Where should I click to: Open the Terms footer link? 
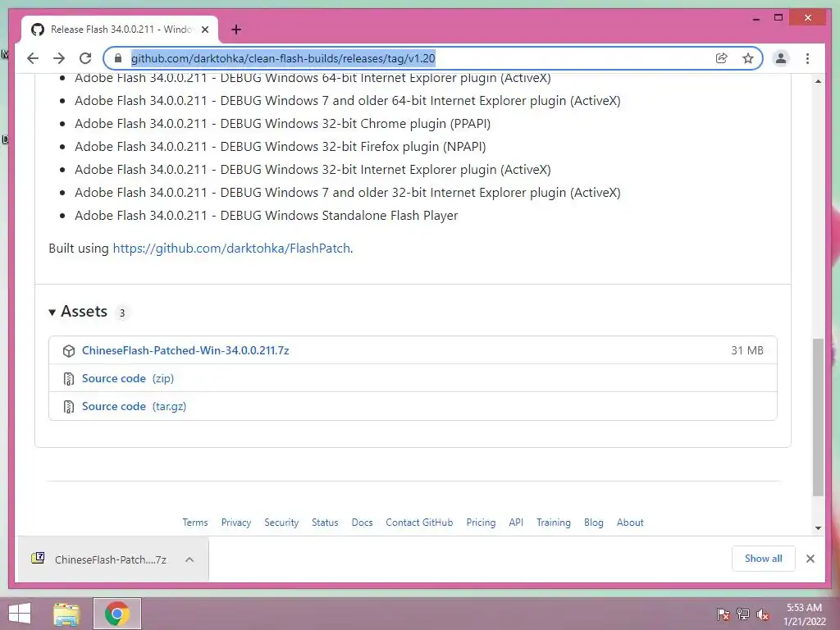click(195, 523)
